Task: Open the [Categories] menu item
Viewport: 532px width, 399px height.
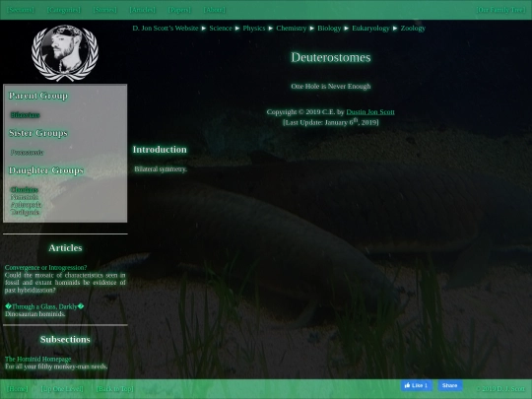Action: (64, 10)
